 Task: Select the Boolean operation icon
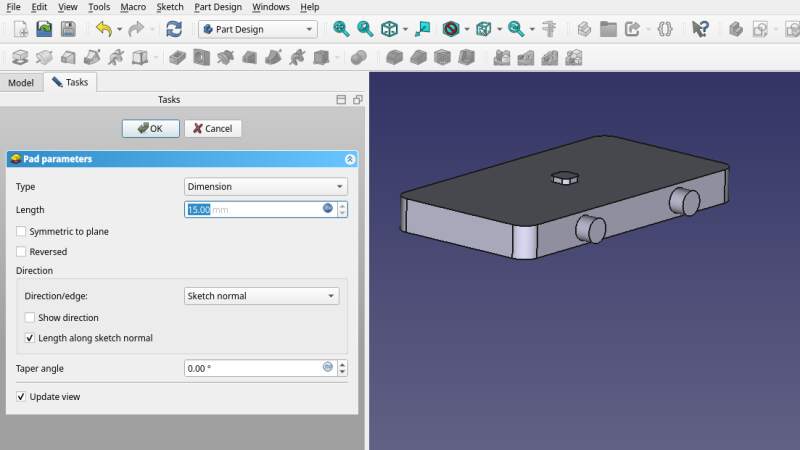(359, 57)
